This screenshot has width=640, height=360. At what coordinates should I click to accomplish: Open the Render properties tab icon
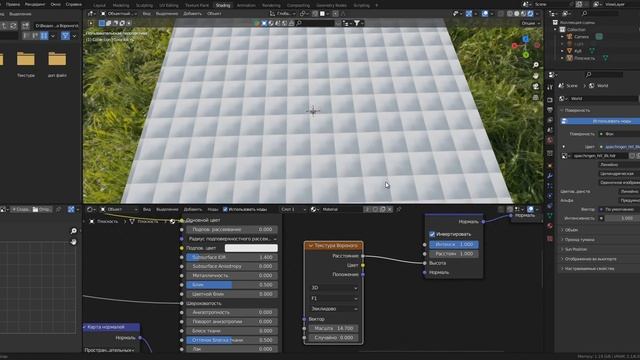coord(550,100)
